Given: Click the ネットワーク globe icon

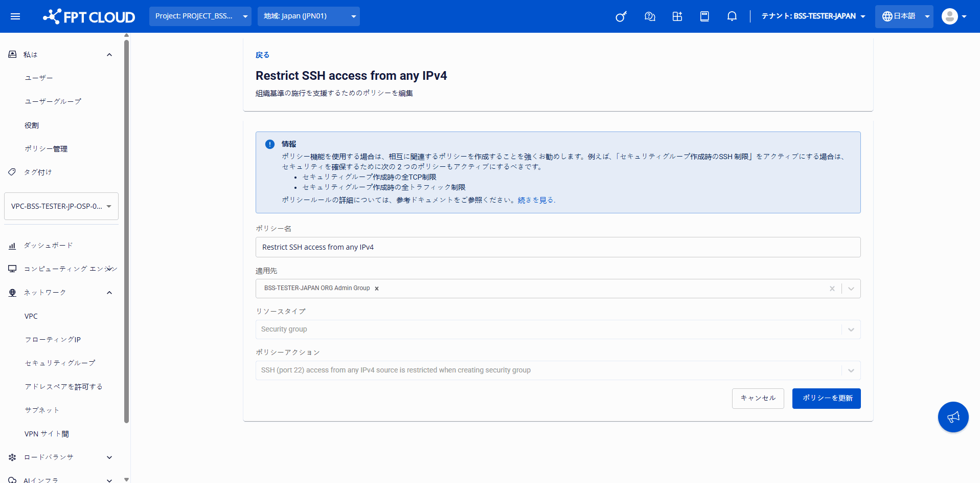Looking at the screenshot, I should click(12, 293).
